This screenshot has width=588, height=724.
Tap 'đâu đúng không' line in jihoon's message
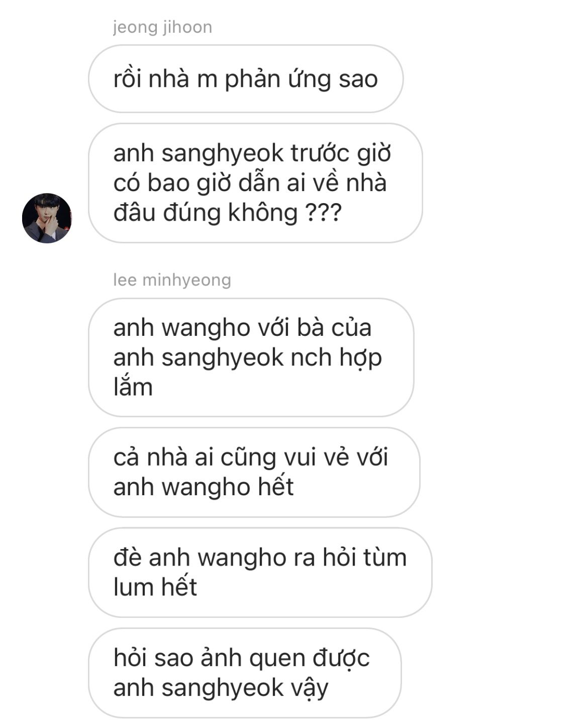pyautogui.click(x=206, y=213)
